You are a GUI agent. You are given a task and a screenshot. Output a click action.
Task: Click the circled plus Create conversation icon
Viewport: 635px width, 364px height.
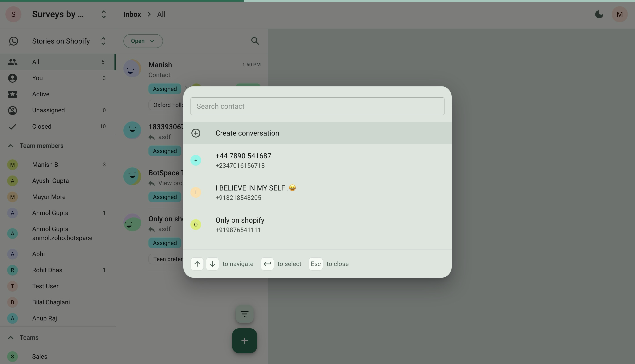(x=196, y=133)
